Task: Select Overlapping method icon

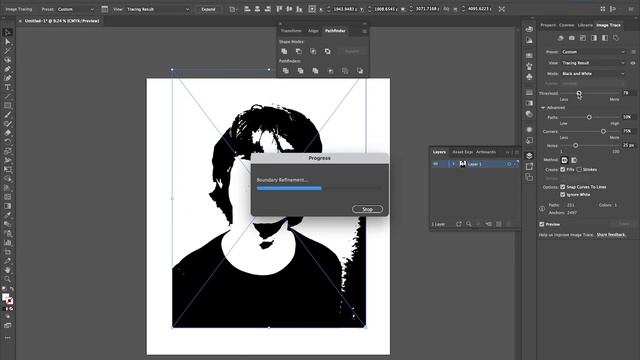Action: 574,160
